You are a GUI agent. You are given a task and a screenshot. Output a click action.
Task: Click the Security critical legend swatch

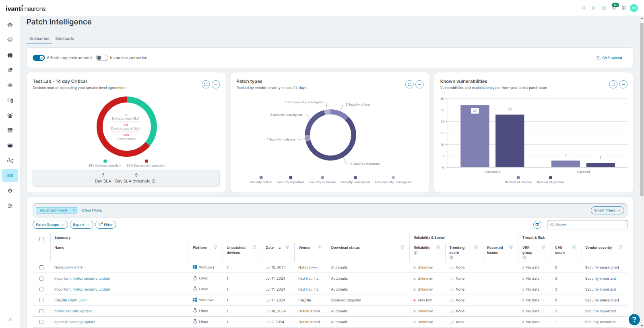[x=261, y=178]
